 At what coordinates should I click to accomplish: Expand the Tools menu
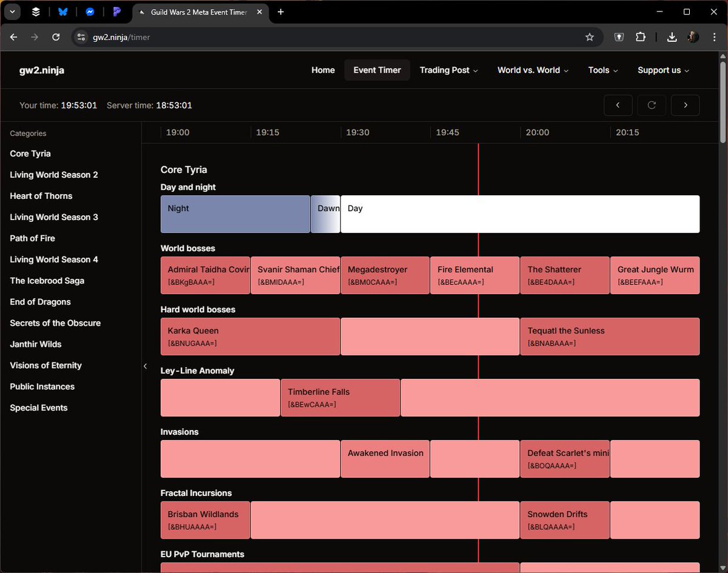pyautogui.click(x=603, y=70)
